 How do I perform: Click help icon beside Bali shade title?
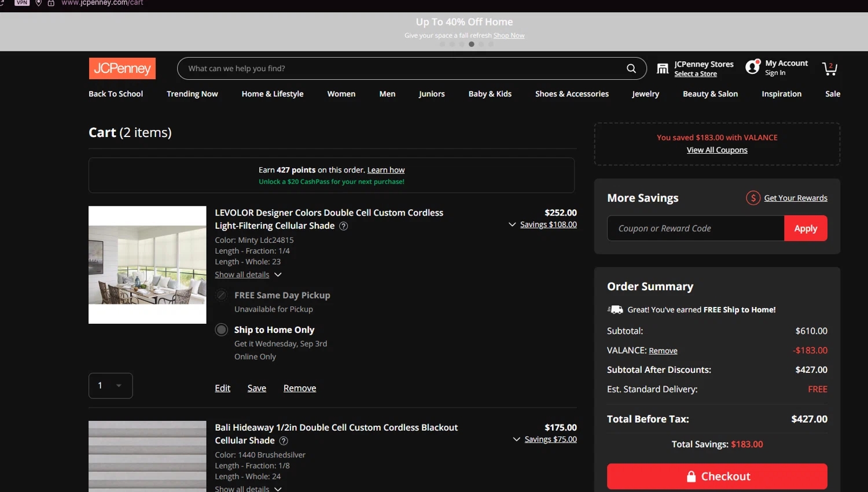click(284, 441)
